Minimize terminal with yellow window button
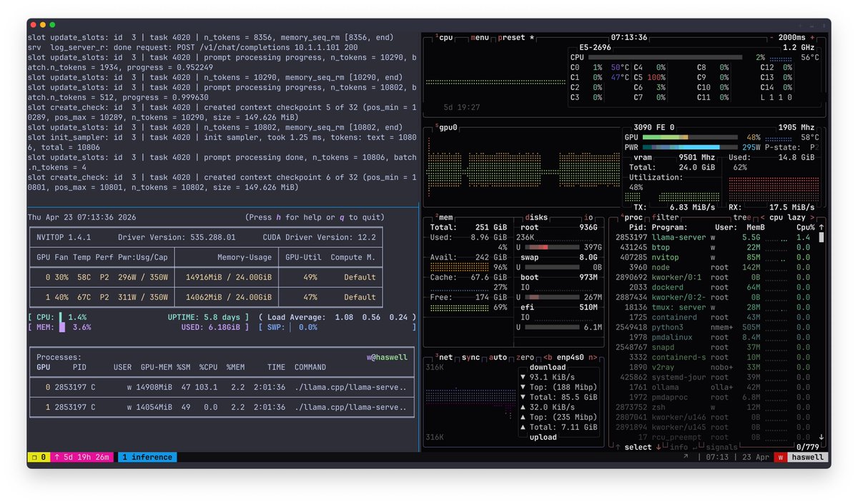Image resolution: width=858 pixels, height=504 pixels. point(43,25)
